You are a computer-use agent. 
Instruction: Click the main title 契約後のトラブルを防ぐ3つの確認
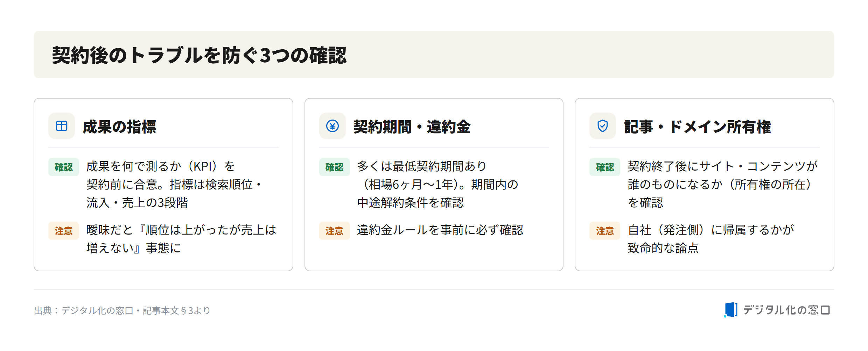199,55
